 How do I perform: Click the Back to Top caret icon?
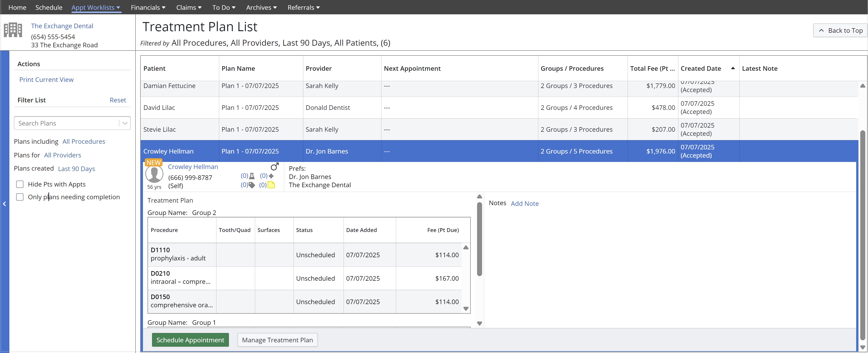click(x=821, y=30)
